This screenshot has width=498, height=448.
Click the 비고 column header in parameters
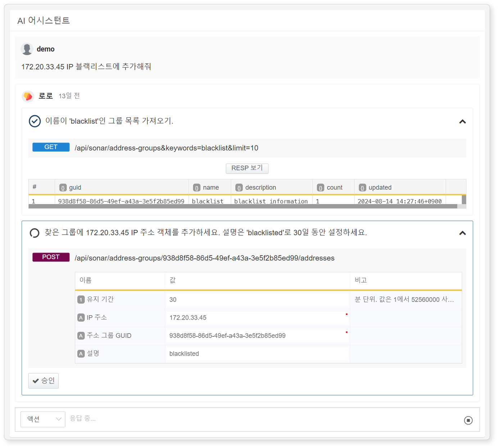pyautogui.click(x=406, y=280)
